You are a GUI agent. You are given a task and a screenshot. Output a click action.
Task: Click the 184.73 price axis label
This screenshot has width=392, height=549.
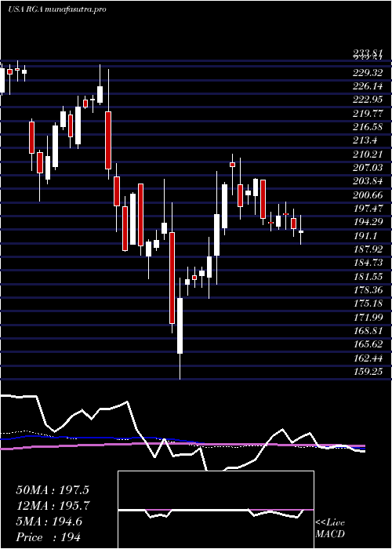pos(368,263)
